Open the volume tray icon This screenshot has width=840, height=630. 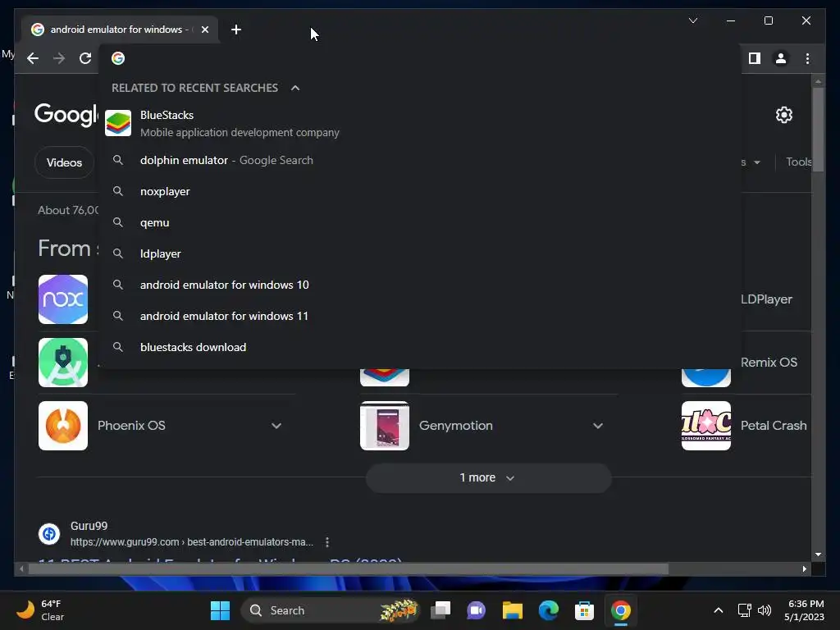click(x=765, y=610)
